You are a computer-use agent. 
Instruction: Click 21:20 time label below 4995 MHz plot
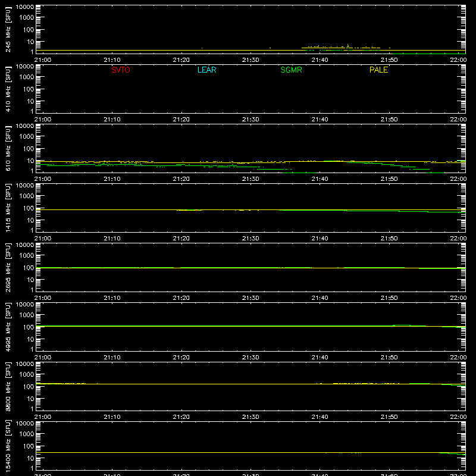tap(181, 358)
